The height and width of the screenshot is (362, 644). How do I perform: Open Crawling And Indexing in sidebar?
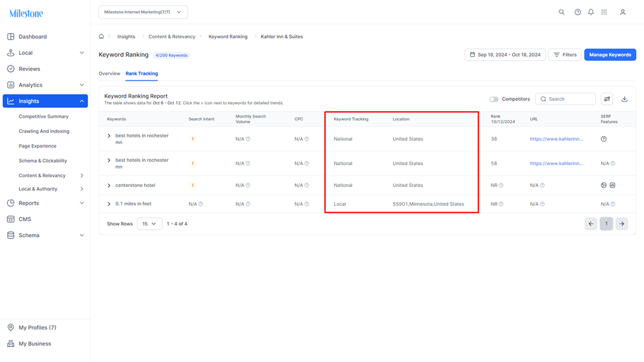click(44, 131)
